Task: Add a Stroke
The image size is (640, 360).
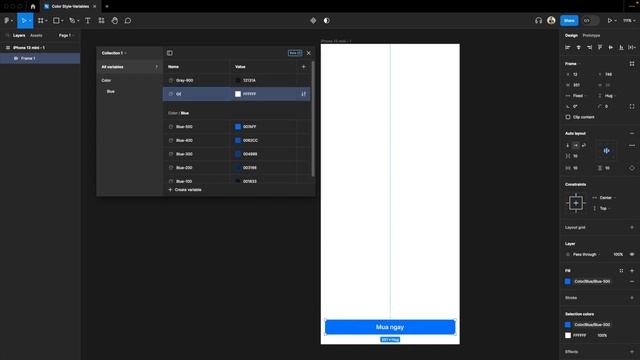Action: click(632, 298)
